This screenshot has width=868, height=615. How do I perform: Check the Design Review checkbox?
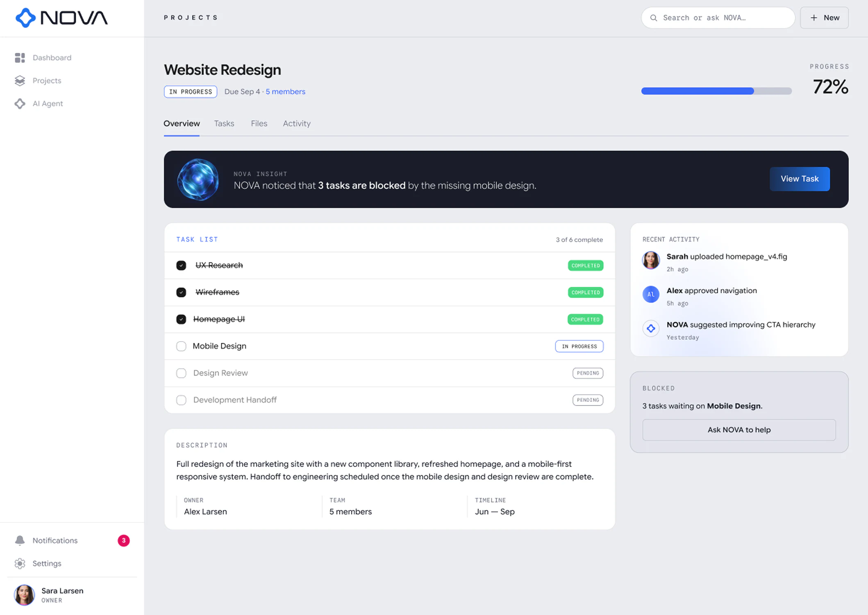[x=181, y=373]
